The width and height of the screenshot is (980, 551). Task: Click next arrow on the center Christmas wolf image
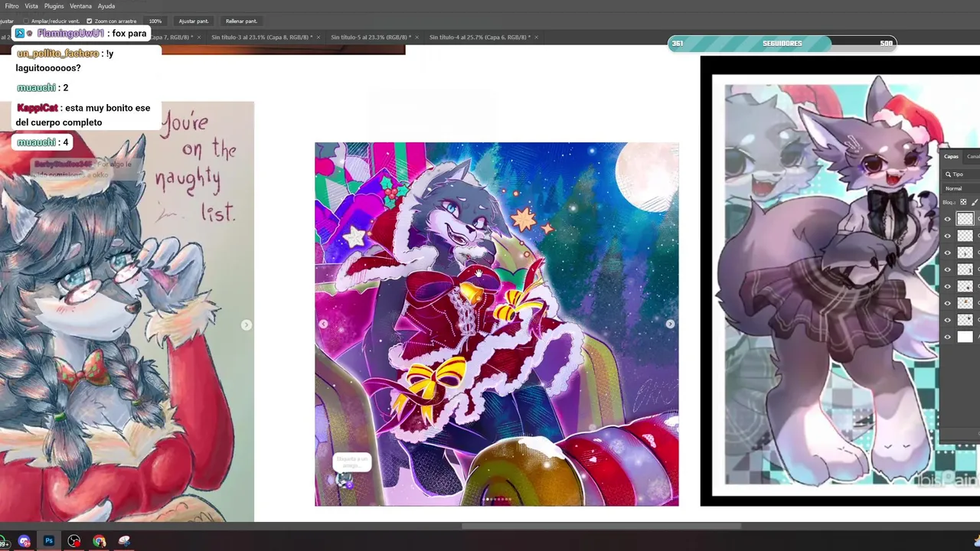[x=670, y=324]
